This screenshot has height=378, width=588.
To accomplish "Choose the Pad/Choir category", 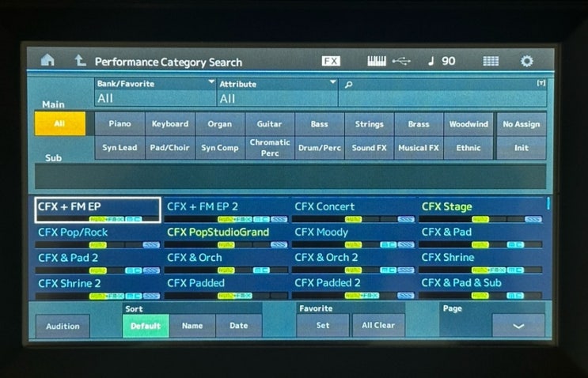I will pos(170,148).
